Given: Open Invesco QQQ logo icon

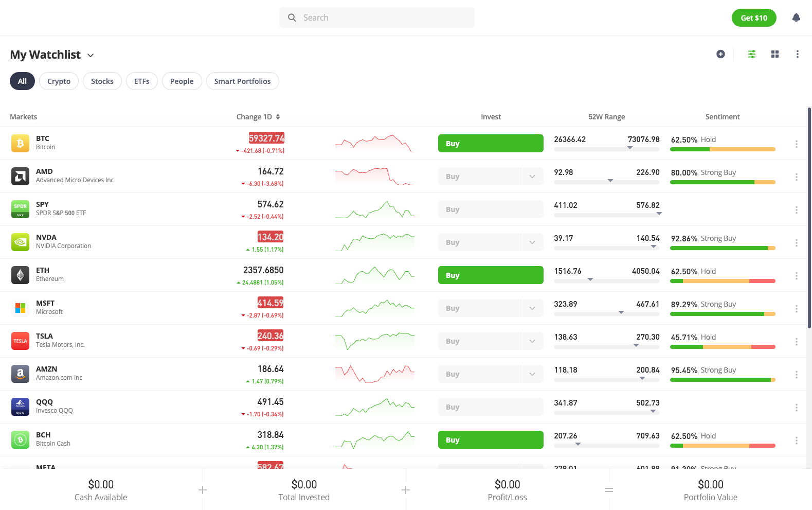Looking at the screenshot, I should click(20, 407).
